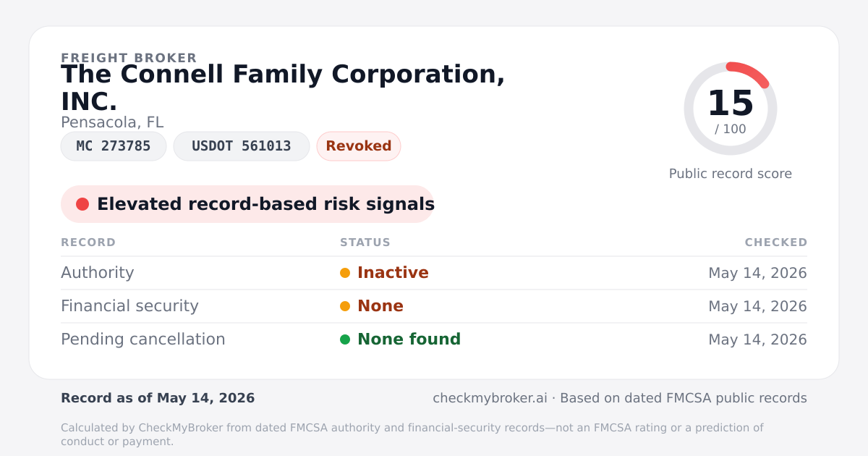Click the RECORD column header
Image resolution: width=868 pixels, height=456 pixels.
click(88, 242)
